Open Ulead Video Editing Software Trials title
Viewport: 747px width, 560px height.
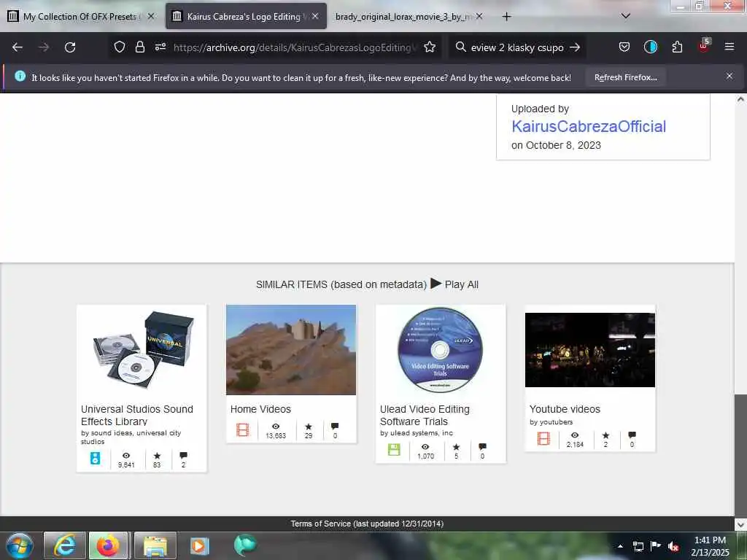click(425, 415)
